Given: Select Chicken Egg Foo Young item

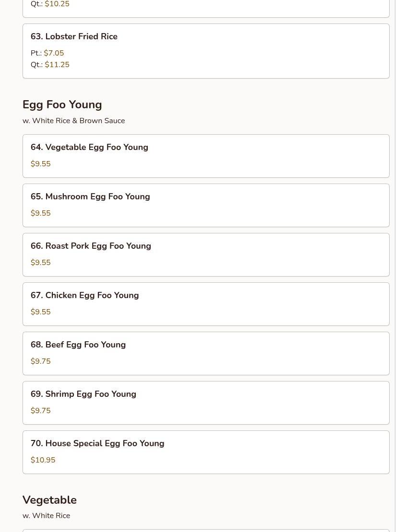Looking at the screenshot, I should click(84, 296).
